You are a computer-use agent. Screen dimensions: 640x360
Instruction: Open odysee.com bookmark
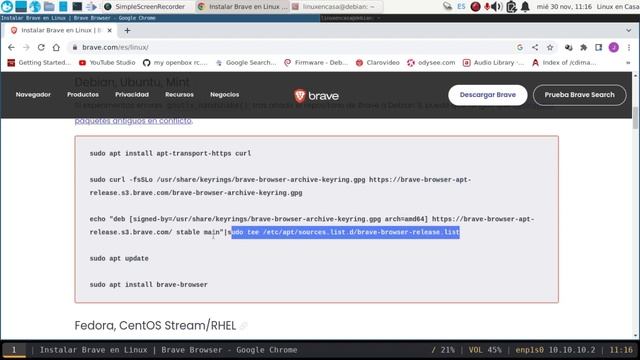[431, 63]
